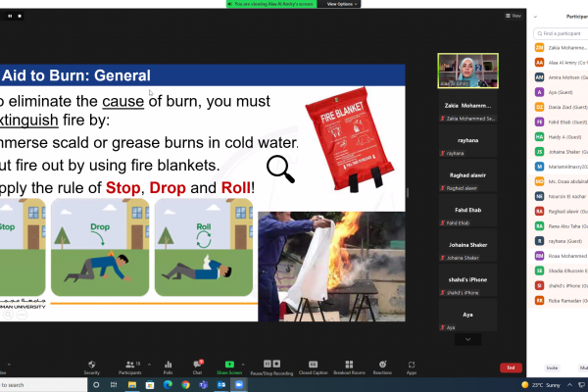Open the Participants panel icon
Viewport: 588px width, 392px height.
click(129, 366)
